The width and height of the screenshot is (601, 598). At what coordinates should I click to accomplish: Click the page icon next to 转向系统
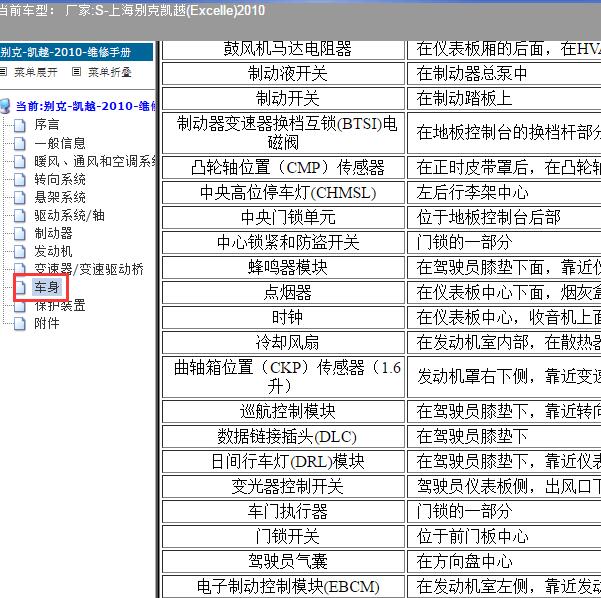pos(20,179)
